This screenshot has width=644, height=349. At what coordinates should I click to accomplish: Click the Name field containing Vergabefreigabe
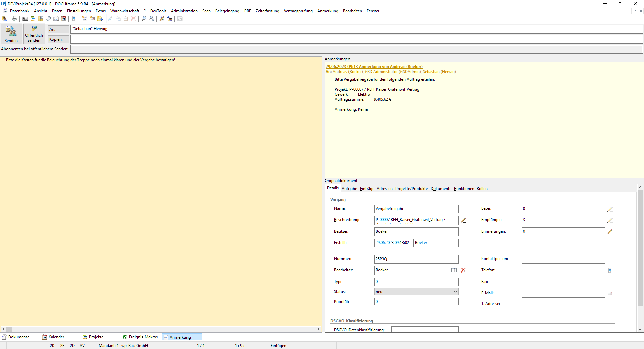[x=416, y=209]
